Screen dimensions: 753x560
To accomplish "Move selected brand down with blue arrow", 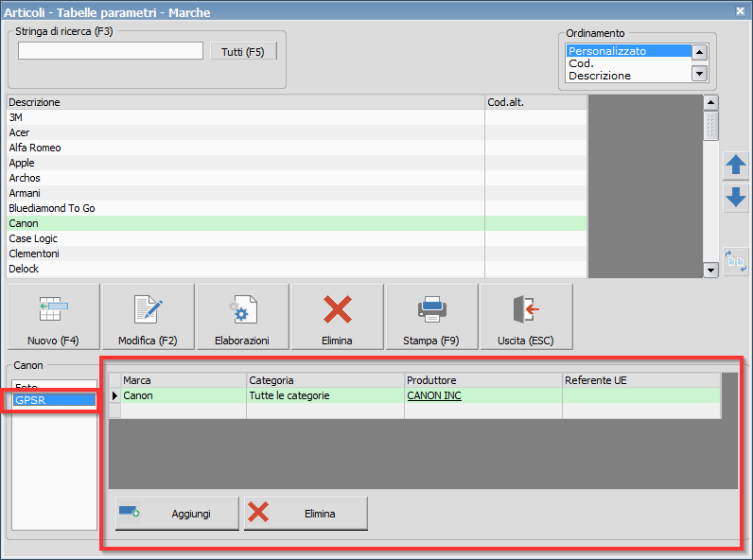I will point(736,198).
